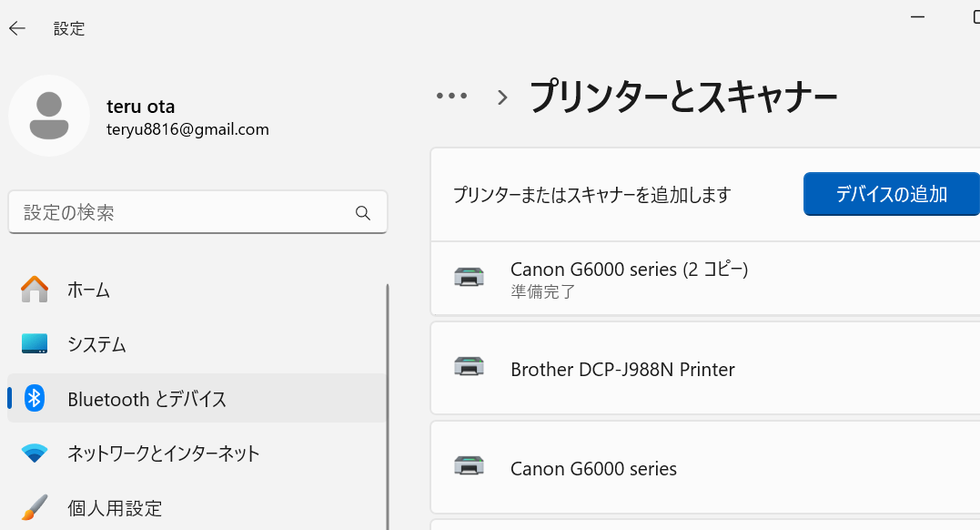Click the Home house icon
980x530 pixels.
click(x=35, y=290)
